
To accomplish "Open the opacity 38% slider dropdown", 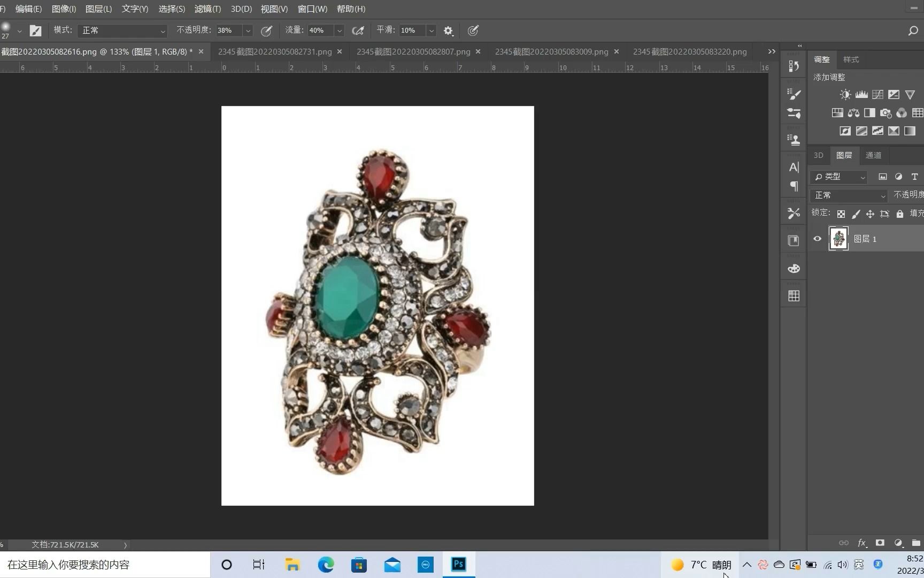I will click(248, 31).
